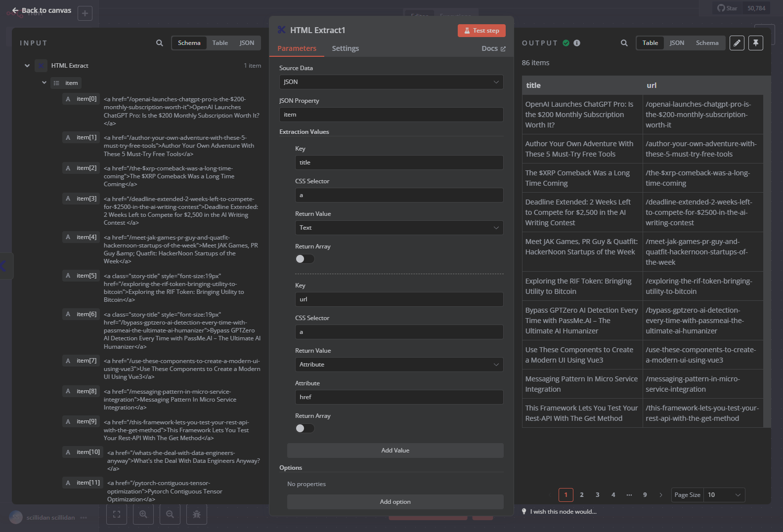Click the string type icon for item[0]
Image resolution: width=783 pixels, height=532 pixels.
click(x=68, y=99)
